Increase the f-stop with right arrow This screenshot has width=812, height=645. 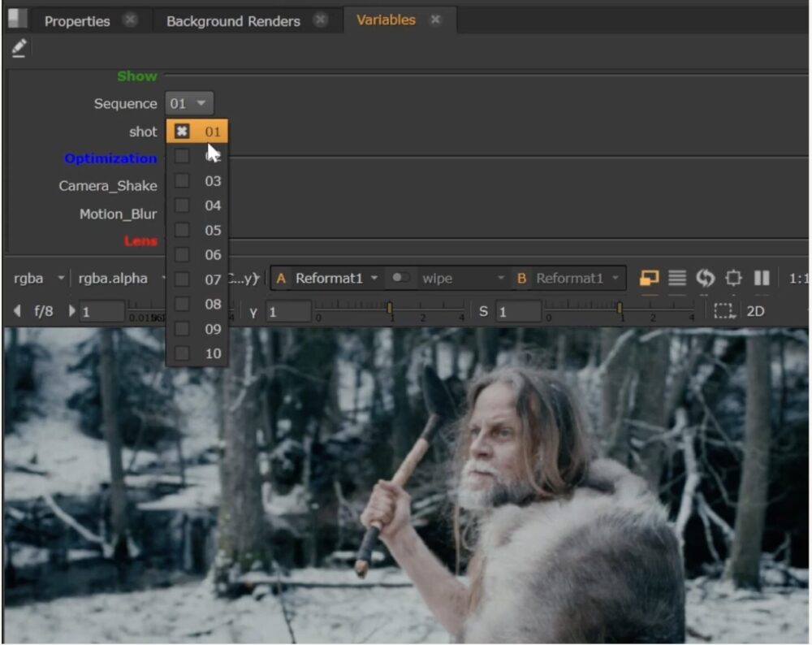71,310
